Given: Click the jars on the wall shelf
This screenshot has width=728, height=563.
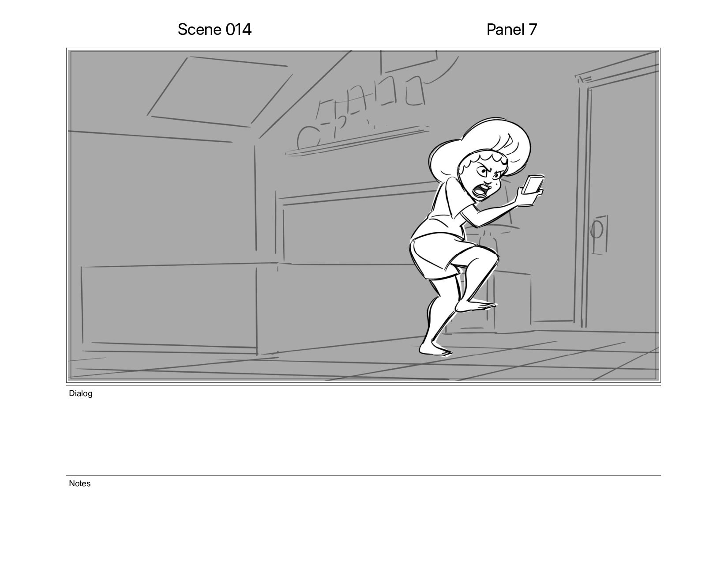Looking at the screenshot, I should [362, 110].
